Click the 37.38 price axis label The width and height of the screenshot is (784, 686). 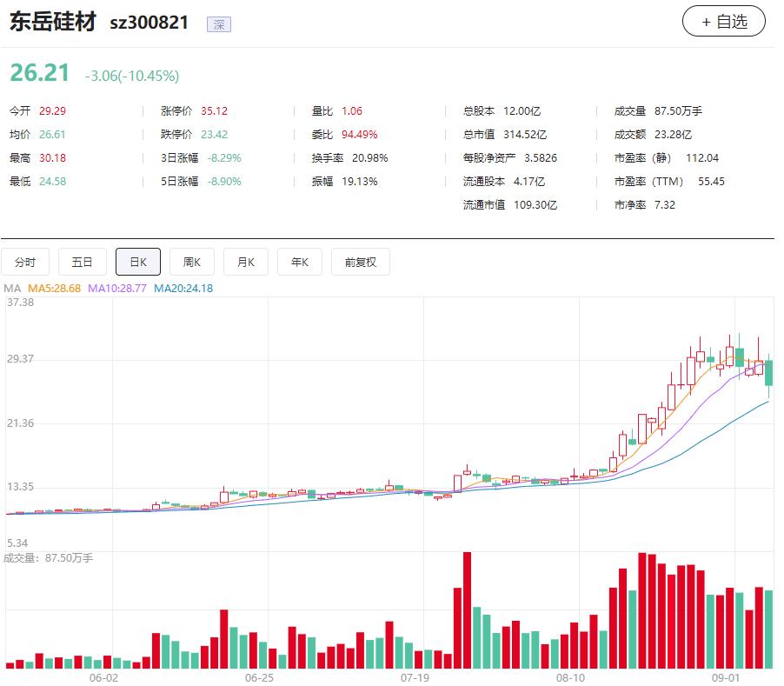pyautogui.click(x=21, y=303)
